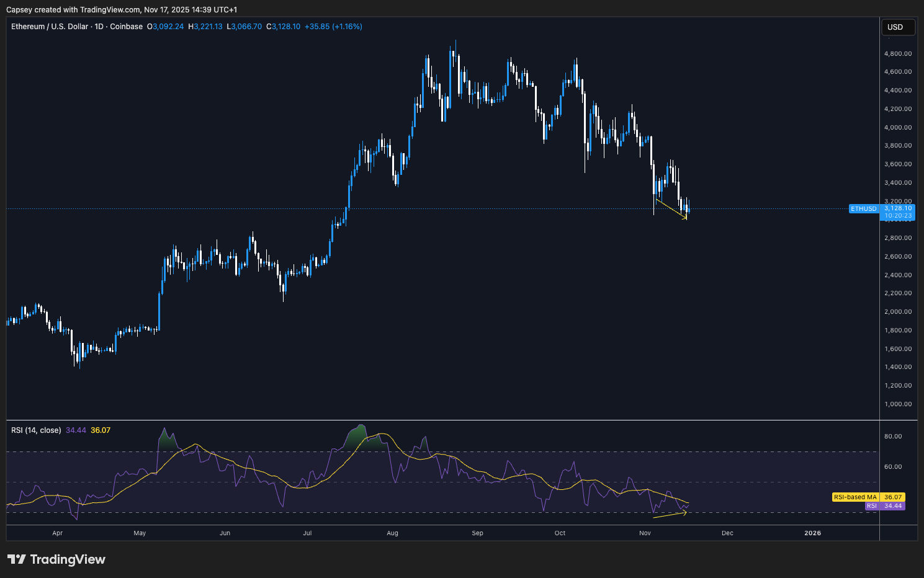Click the 2026 label on the time axis

click(812, 533)
